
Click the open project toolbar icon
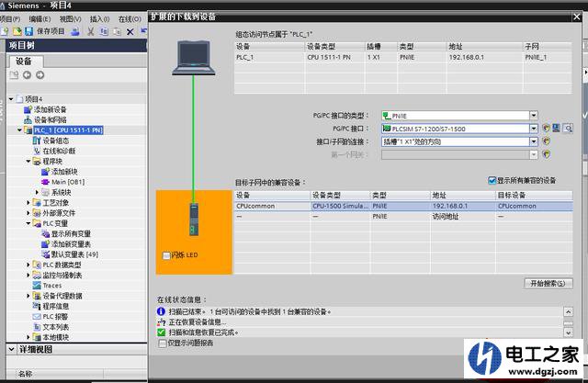coord(17,31)
